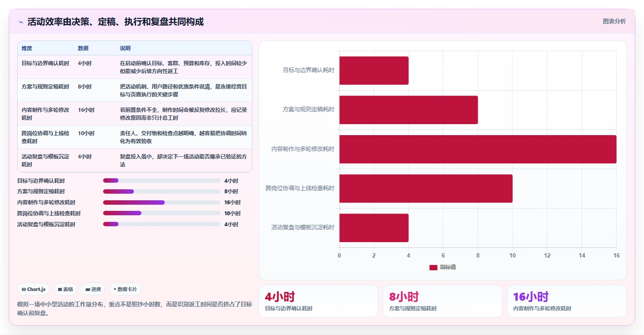
Task: Click the longest chart bar, 内容制作与多轮修改耗时
Action: (478, 149)
